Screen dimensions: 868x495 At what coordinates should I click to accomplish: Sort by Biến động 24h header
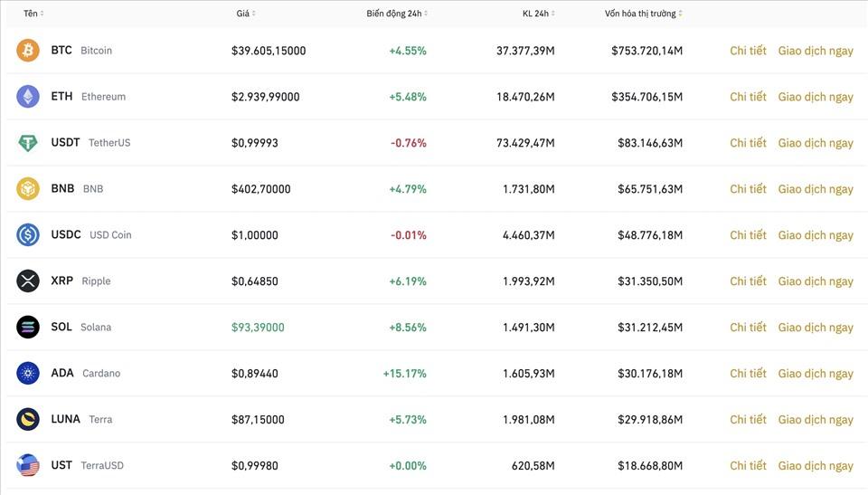click(396, 14)
